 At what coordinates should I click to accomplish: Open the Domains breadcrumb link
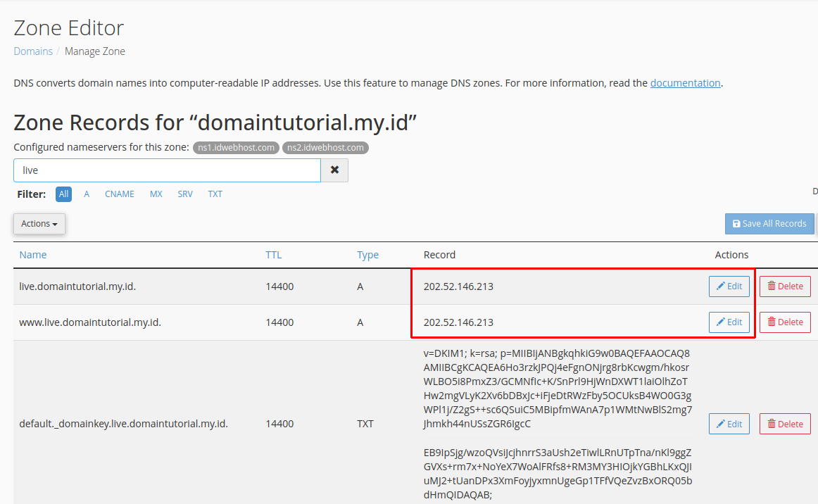coord(32,51)
